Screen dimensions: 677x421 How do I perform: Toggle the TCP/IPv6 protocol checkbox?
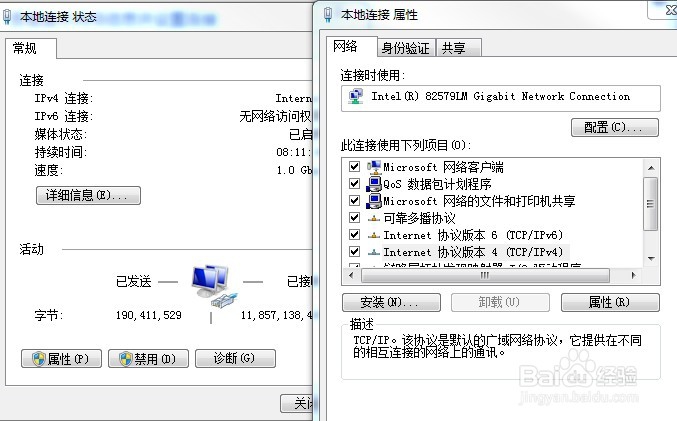tap(354, 234)
